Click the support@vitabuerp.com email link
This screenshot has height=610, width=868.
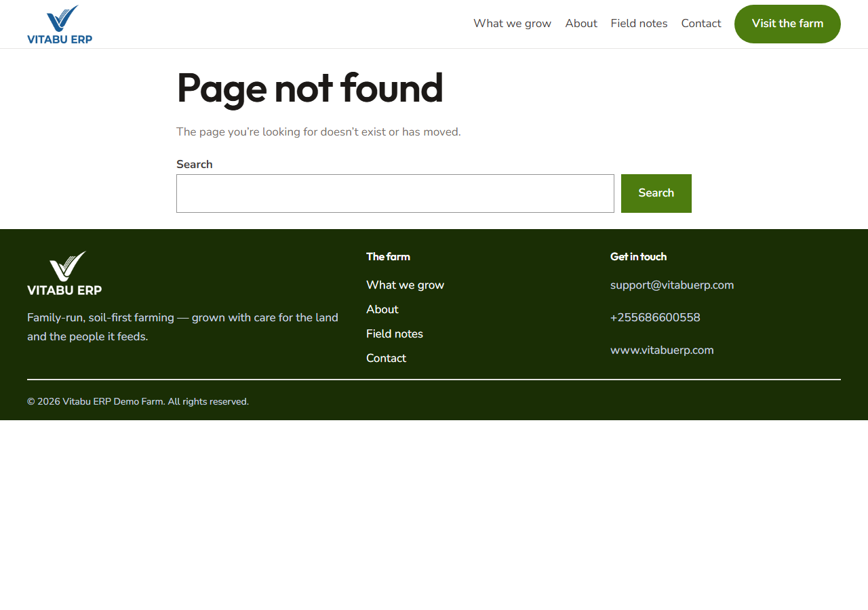[x=672, y=285]
